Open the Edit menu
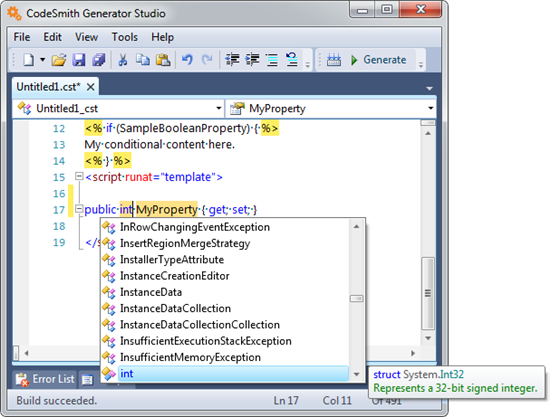 pos(52,37)
